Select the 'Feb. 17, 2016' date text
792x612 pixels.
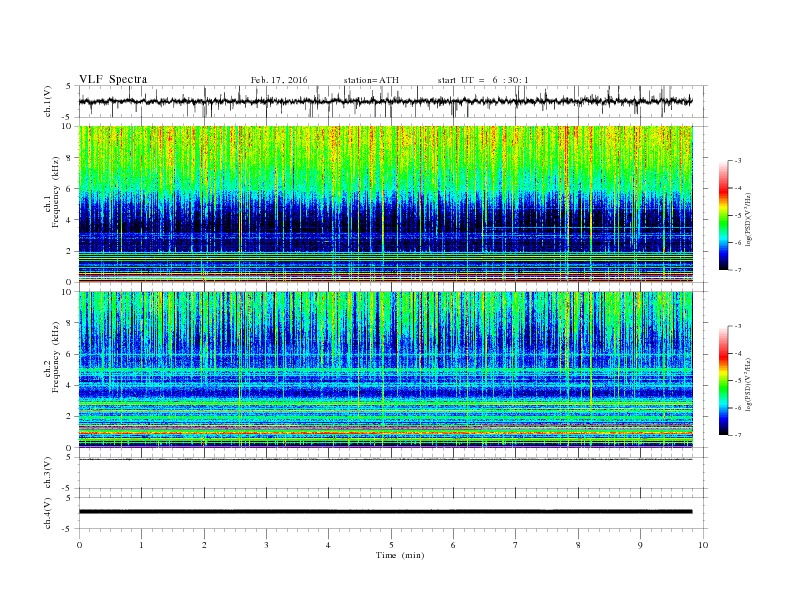(x=279, y=80)
